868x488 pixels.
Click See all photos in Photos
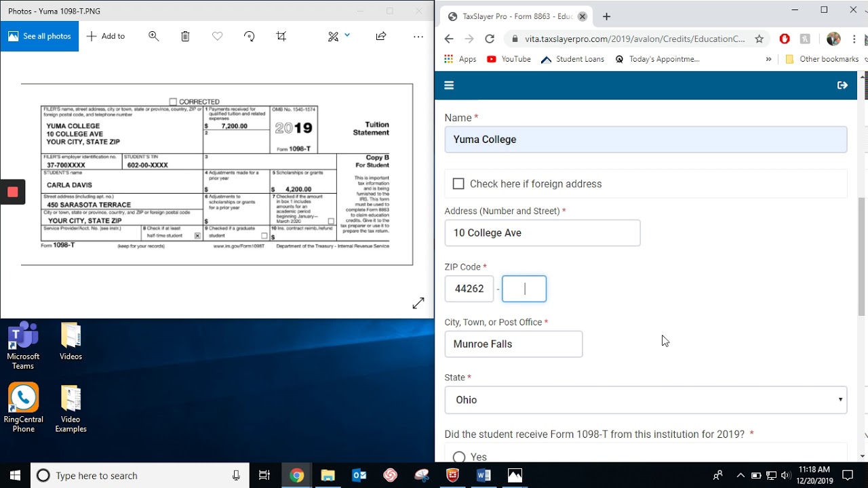click(39, 36)
